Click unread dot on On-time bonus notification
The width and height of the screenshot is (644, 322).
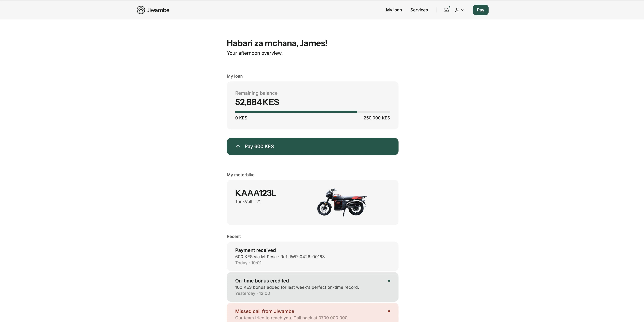click(x=389, y=281)
